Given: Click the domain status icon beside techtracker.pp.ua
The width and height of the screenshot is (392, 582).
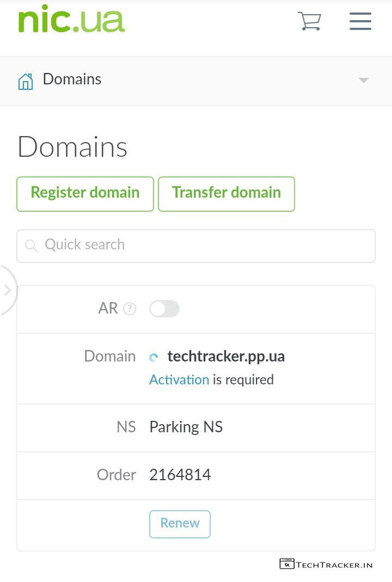Looking at the screenshot, I should click(x=154, y=358).
